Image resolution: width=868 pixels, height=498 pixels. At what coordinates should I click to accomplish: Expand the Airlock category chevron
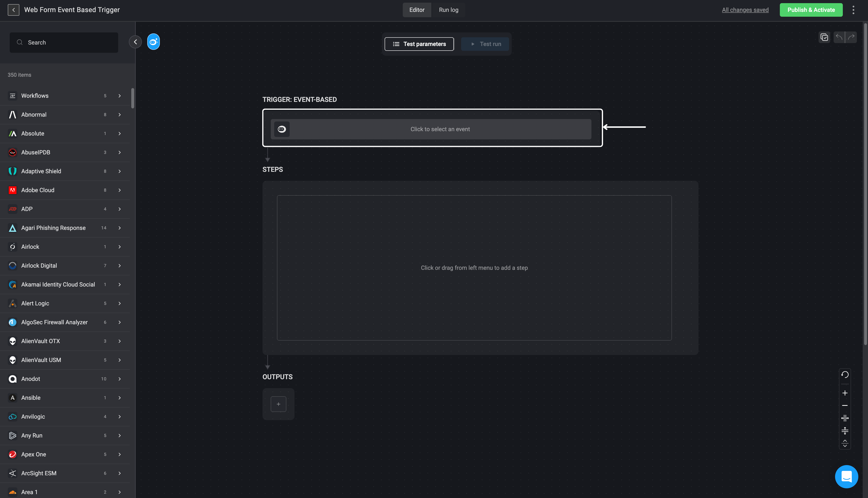(119, 247)
